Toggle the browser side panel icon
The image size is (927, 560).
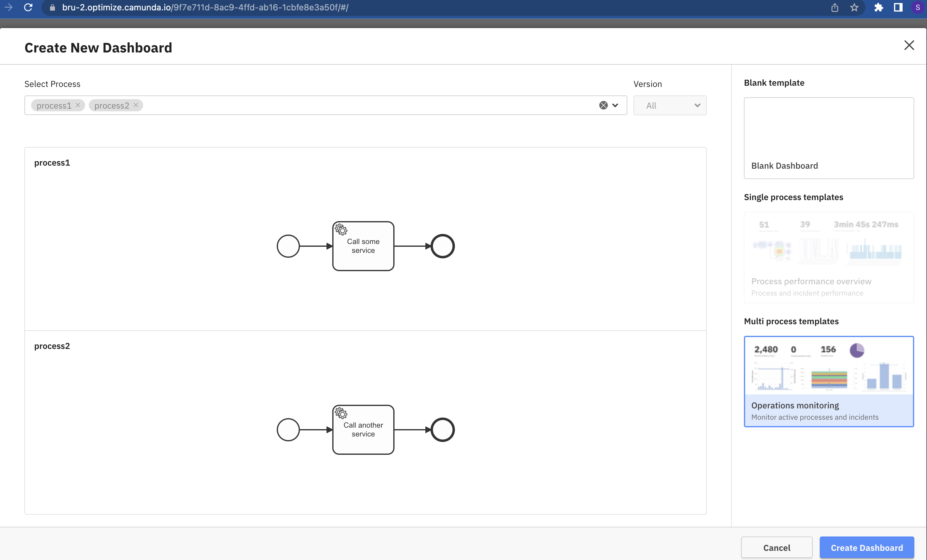point(898,8)
